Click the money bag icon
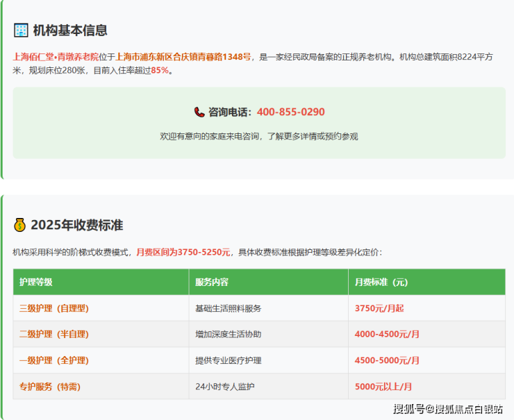Screen dimensions: 514x420 pos(20,225)
